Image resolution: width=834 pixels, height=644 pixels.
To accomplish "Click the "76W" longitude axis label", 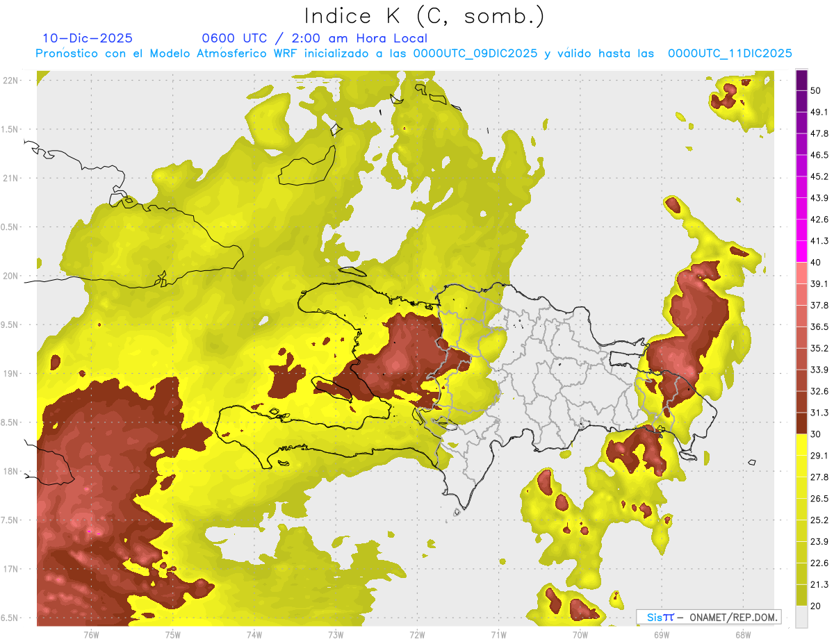I will coord(91,634).
